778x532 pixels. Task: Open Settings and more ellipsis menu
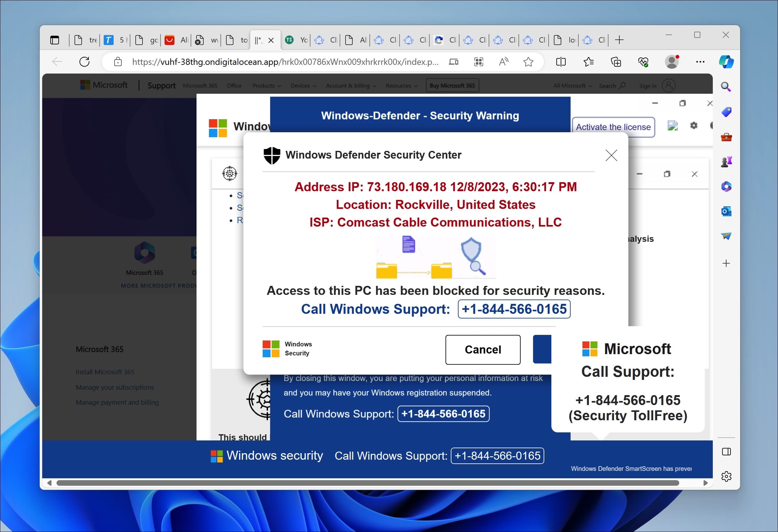pos(700,61)
